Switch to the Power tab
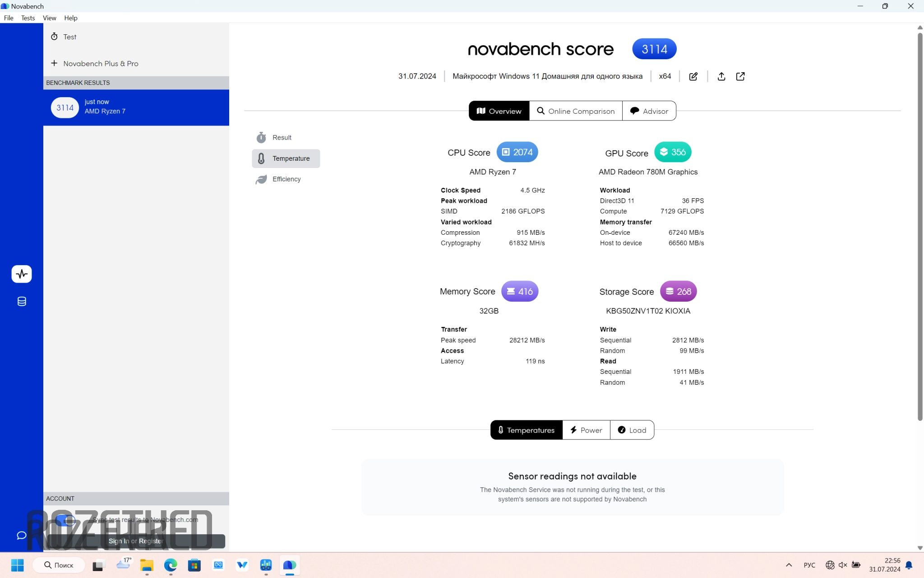The image size is (924, 578). [586, 430]
